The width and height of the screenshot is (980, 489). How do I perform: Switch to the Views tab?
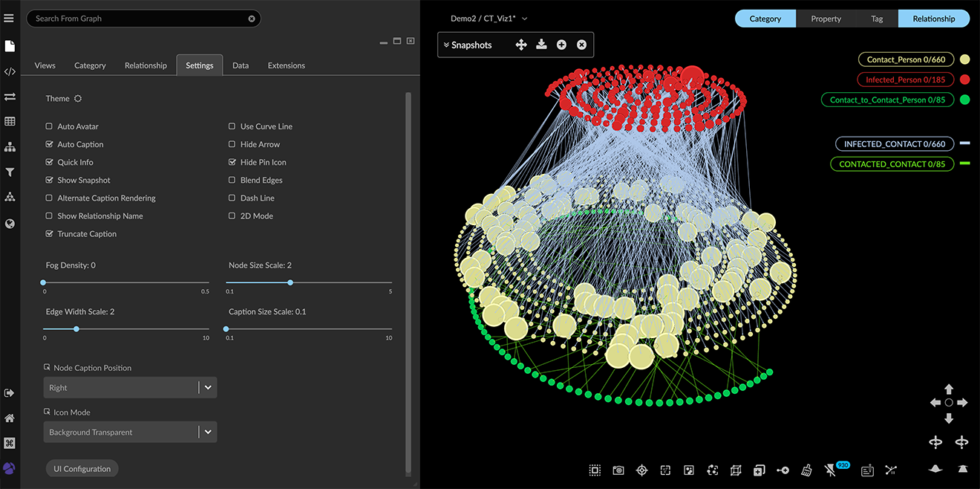[x=45, y=65]
